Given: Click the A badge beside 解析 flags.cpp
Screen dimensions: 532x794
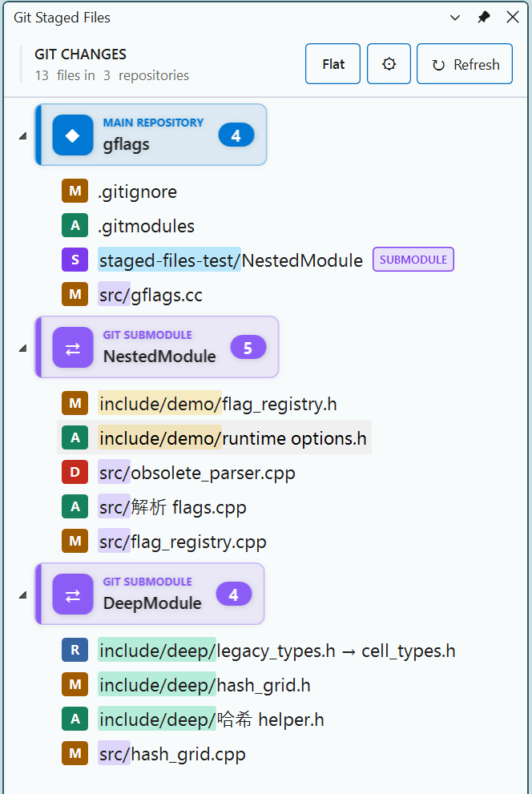Looking at the screenshot, I should (x=75, y=506).
